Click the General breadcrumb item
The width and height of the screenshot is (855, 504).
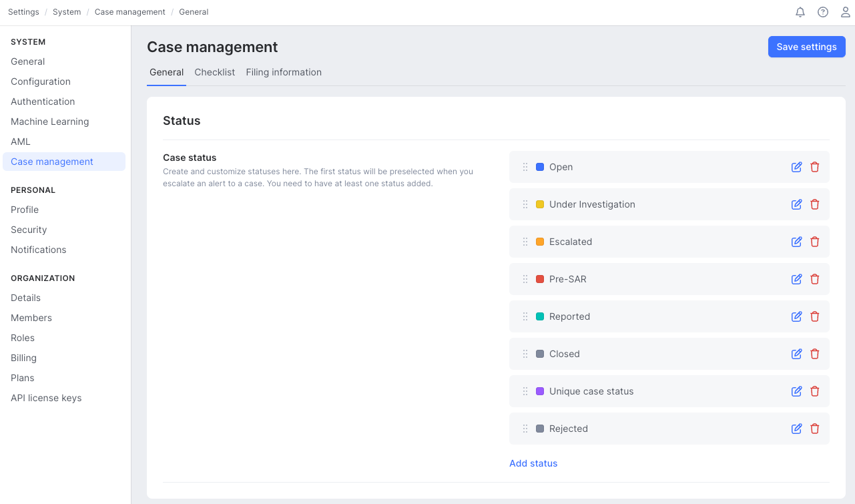194,12
